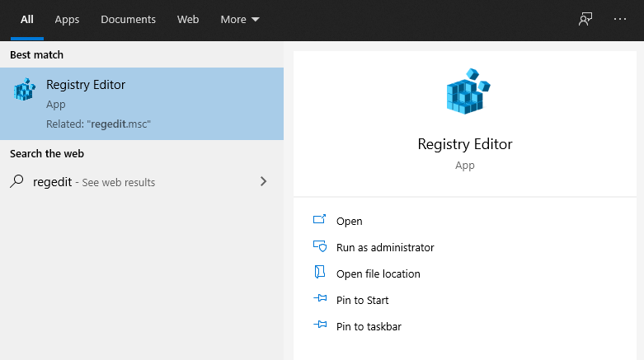Switch to the Documents search tab

click(128, 20)
